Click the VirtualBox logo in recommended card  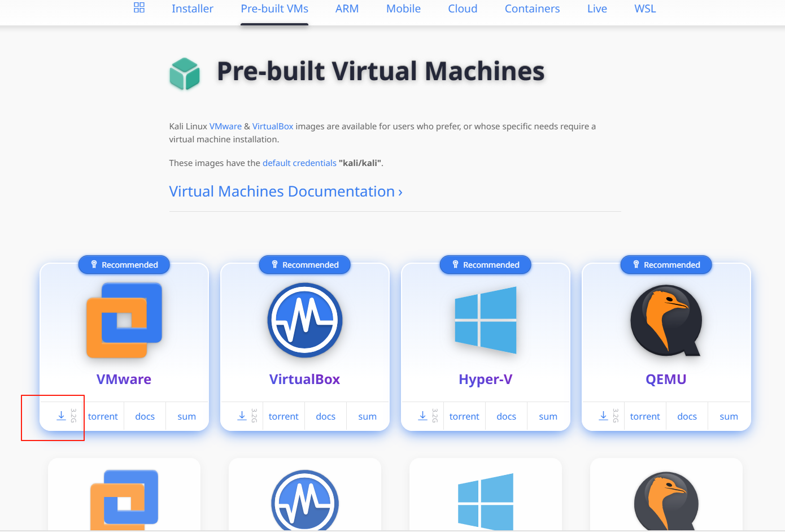click(x=305, y=320)
